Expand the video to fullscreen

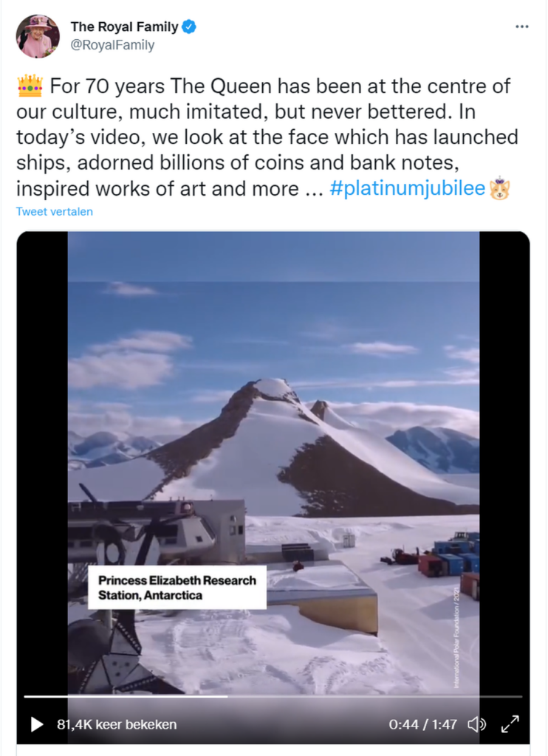(x=510, y=724)
